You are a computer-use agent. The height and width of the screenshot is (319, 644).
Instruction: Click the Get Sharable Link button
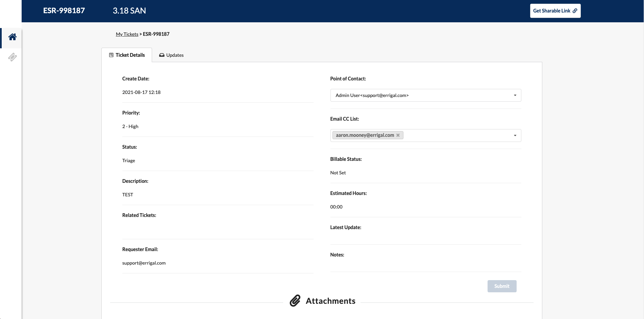555,11
